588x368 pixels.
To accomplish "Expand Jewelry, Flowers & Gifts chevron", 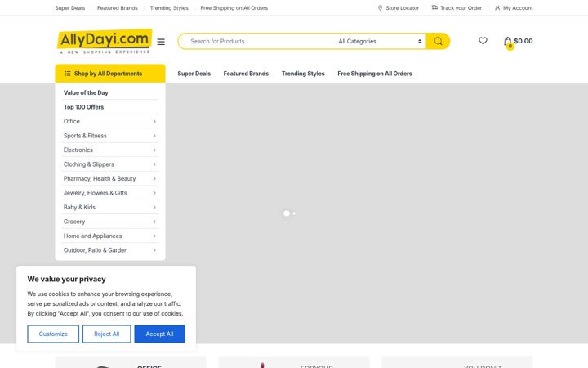I will point(154,193).
